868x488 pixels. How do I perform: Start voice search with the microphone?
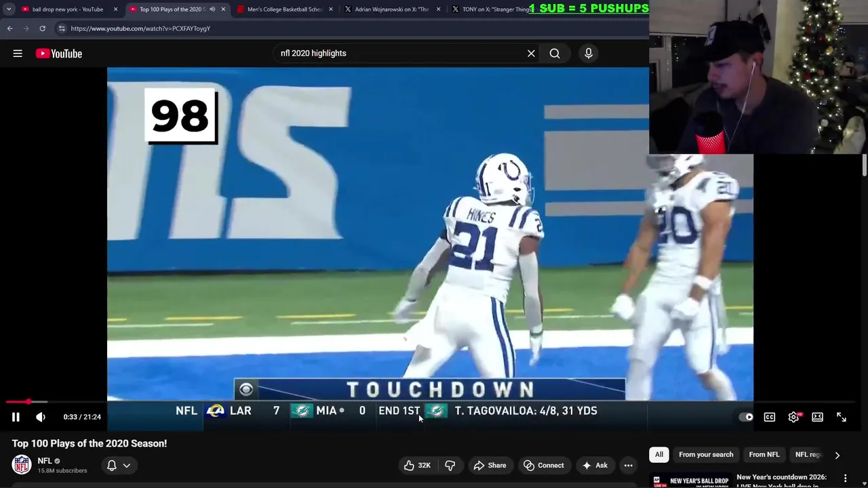589,54
